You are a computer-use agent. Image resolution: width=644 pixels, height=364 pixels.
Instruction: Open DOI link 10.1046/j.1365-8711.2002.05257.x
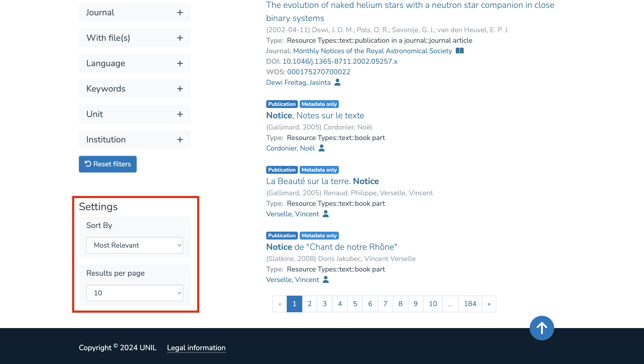point(340,61)
